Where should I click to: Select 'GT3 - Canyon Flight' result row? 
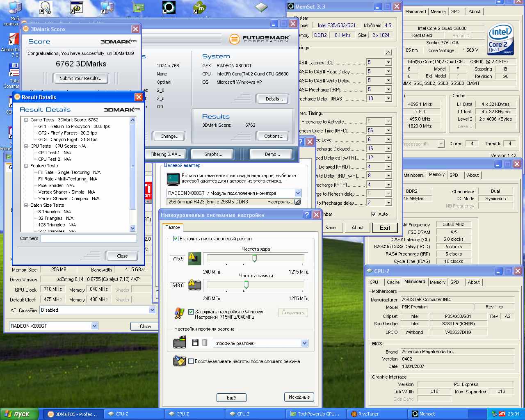pos(68,139)
